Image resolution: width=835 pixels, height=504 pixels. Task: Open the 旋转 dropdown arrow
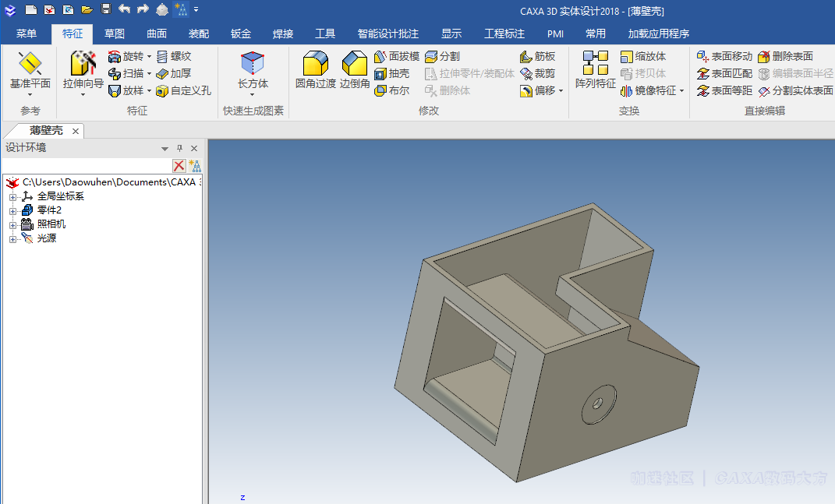[x=149, y=56]
